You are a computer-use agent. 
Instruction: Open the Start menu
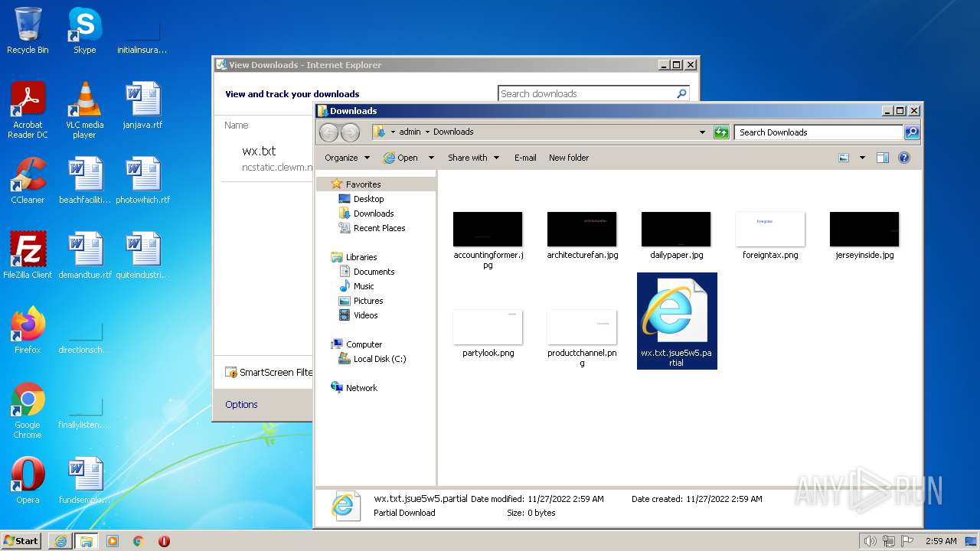click(x=21, y=541)
